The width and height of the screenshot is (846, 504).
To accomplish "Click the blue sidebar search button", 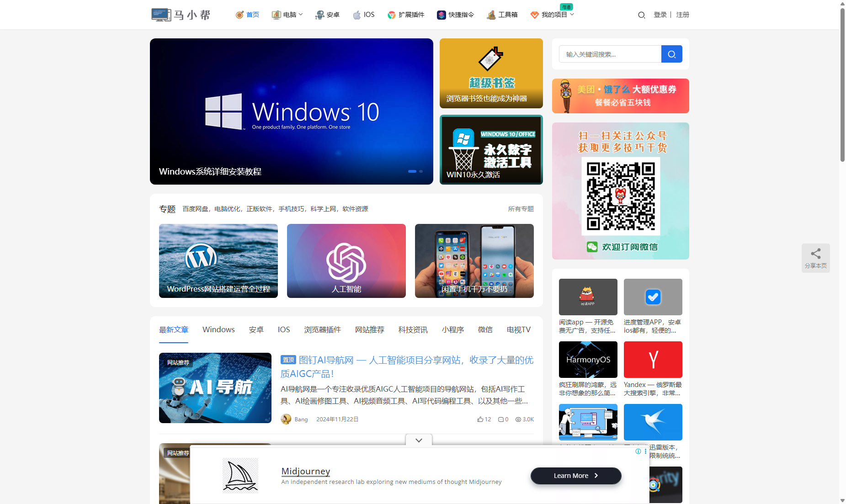I will tap(672, 54).
